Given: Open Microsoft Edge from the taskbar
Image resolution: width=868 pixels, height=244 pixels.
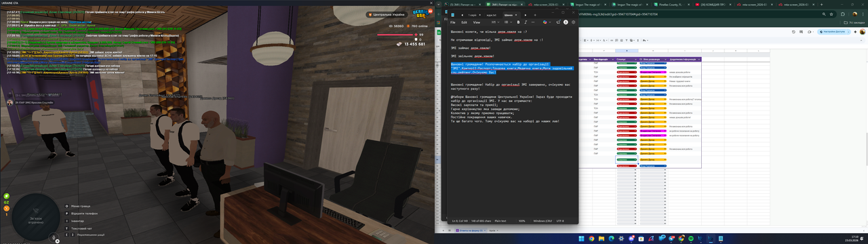Looking at the screenshot, I should pos(611,239).
